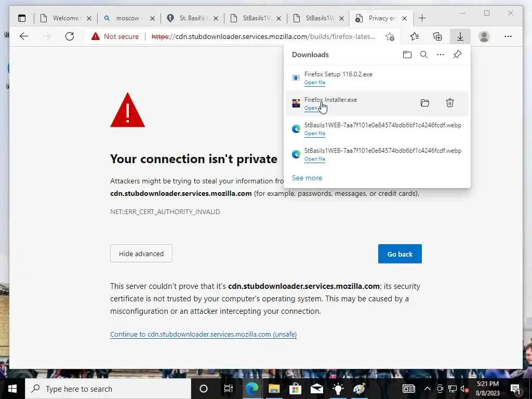The height and width of the screenshot is (399, 532).
Task: Click Edge icon on taskbar
Action: coord(251,389)
